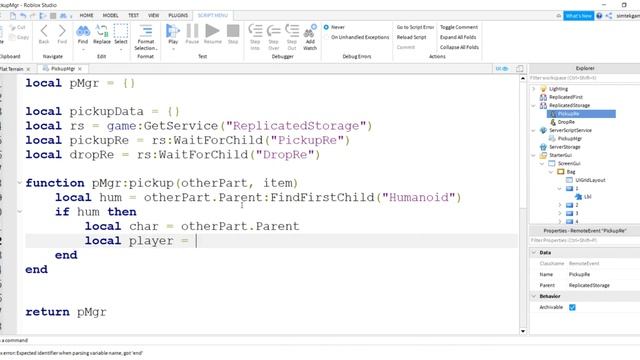Click the Cut clipboard button
This screenshot has height=360, width=640.
point(18,27)
